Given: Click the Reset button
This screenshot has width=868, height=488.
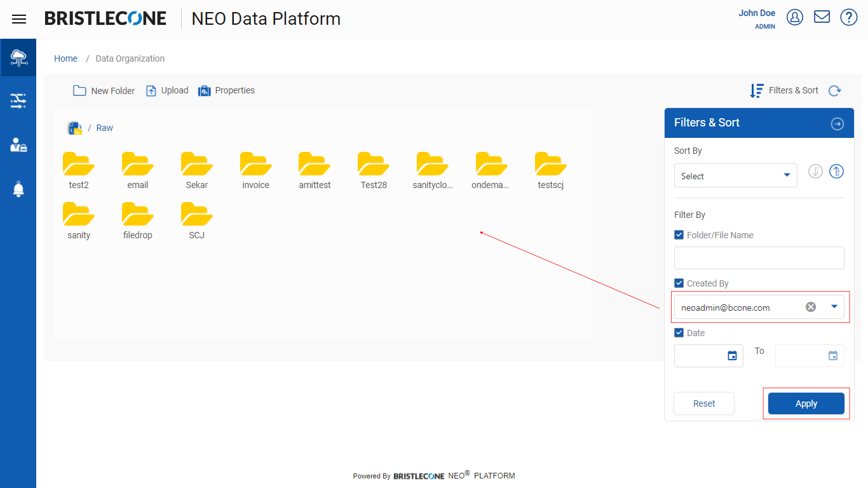Looking at the screenshot, I should pos(704,403).
